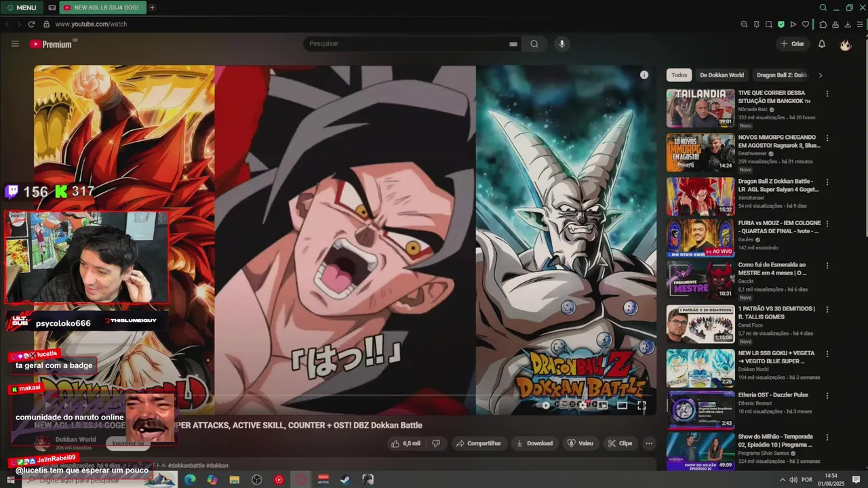Open FURIA vs MOUZ live thumbnail
This screenshot has width=868, height=488.
coord(701,237)
